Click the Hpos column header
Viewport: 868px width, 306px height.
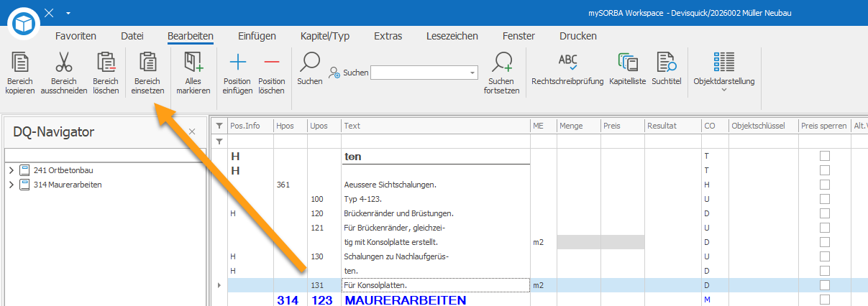tap(291, 126)
